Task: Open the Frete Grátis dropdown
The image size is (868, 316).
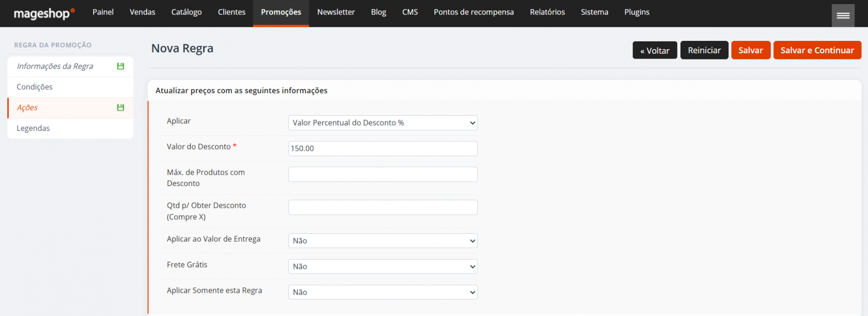Action: pos(382,266)
